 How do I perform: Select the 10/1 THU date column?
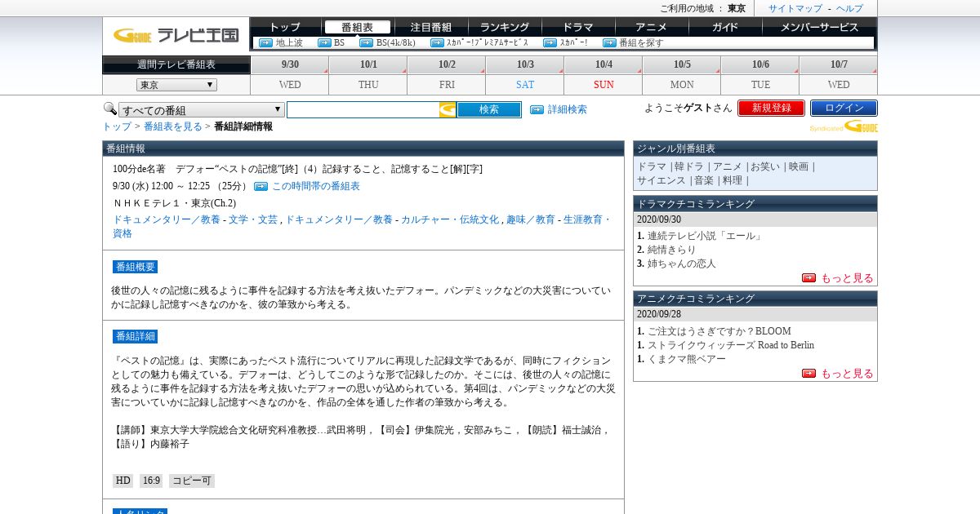click(368, 75)
